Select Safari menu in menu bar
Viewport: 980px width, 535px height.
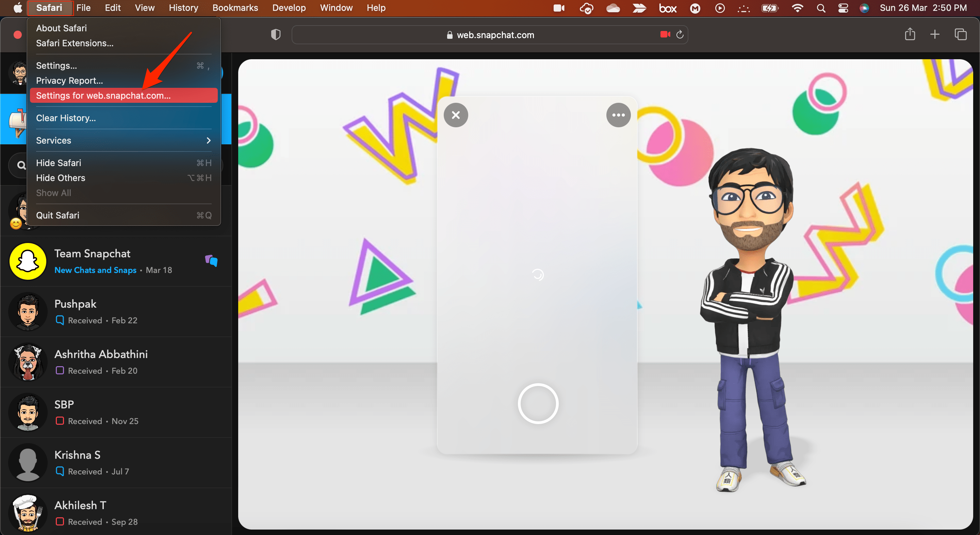[49, 7]
